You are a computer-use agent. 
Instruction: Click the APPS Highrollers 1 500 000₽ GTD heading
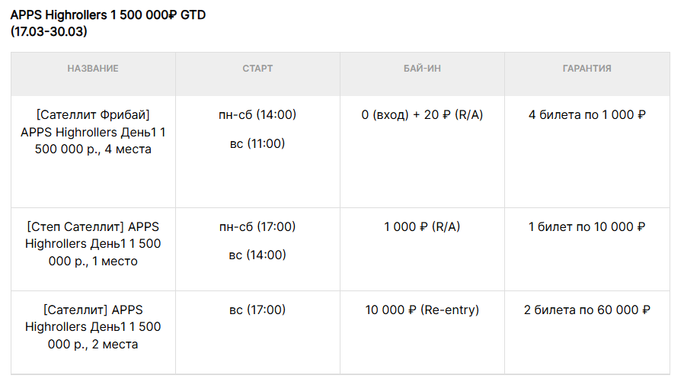pos(108,15)
